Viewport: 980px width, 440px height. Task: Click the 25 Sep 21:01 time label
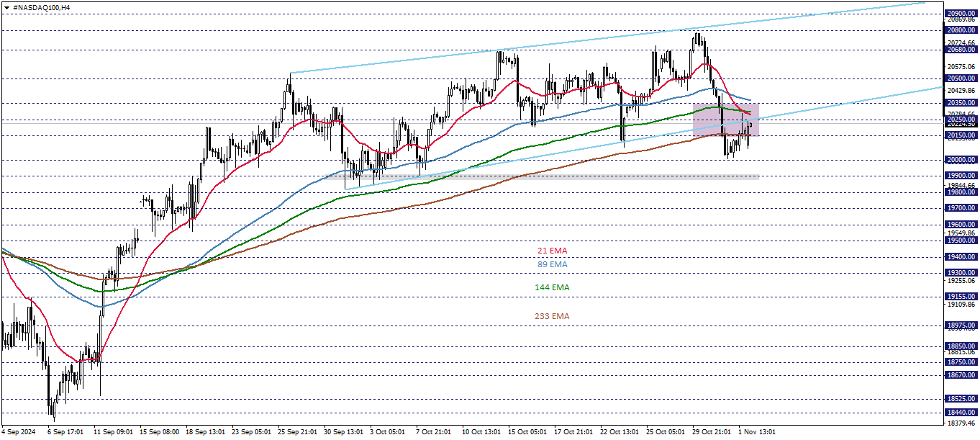click(x=297, y=432)
